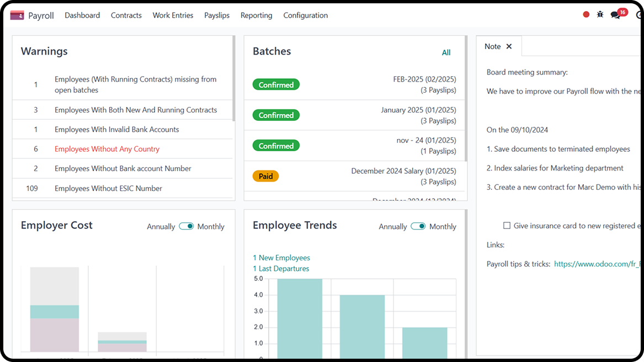
Task: Expand the Configuration menu
Action: coord(305,15)
